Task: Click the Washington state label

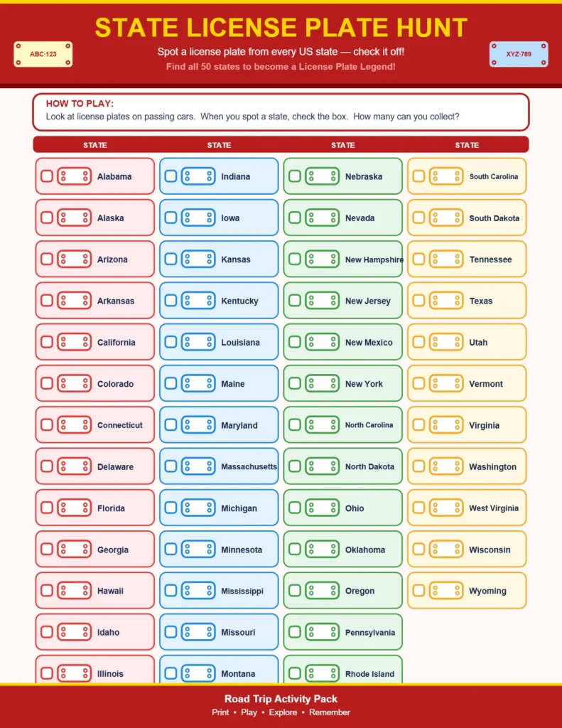Action: [492, 467]
